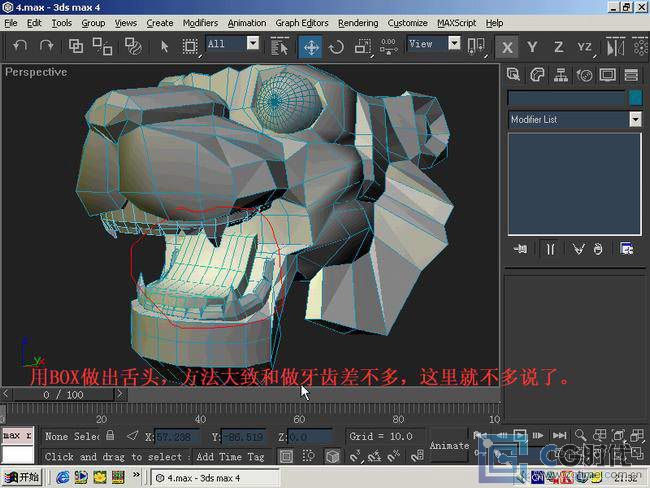Click the 0 / 100 time slider

point(63,394)
